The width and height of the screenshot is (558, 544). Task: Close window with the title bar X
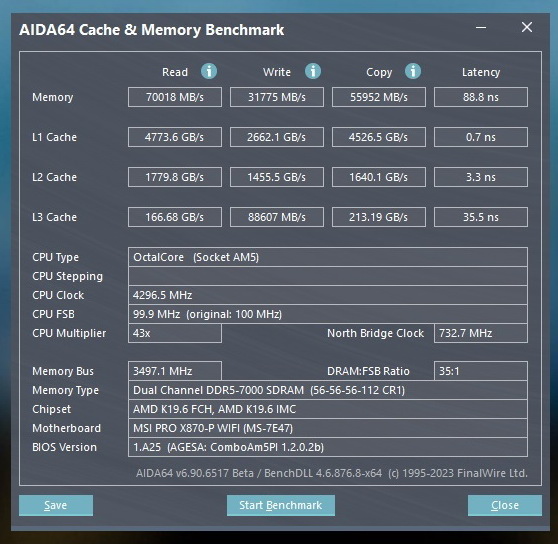(x=527, y=27)
